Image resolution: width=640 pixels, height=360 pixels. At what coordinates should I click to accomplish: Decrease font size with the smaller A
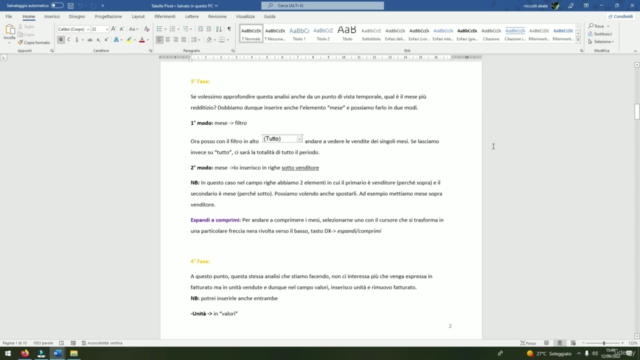click(x=122, y=29)
